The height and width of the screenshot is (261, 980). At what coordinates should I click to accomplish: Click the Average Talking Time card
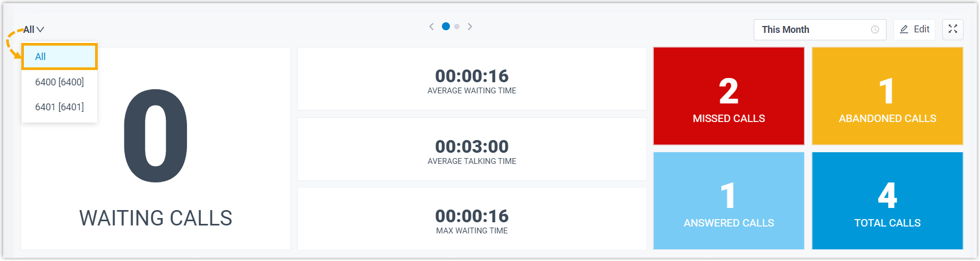click(472, 149)
